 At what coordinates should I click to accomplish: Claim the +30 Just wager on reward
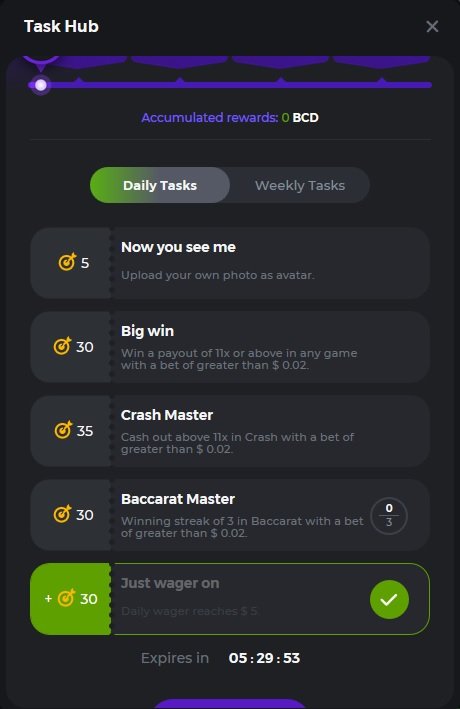[71, 599]
